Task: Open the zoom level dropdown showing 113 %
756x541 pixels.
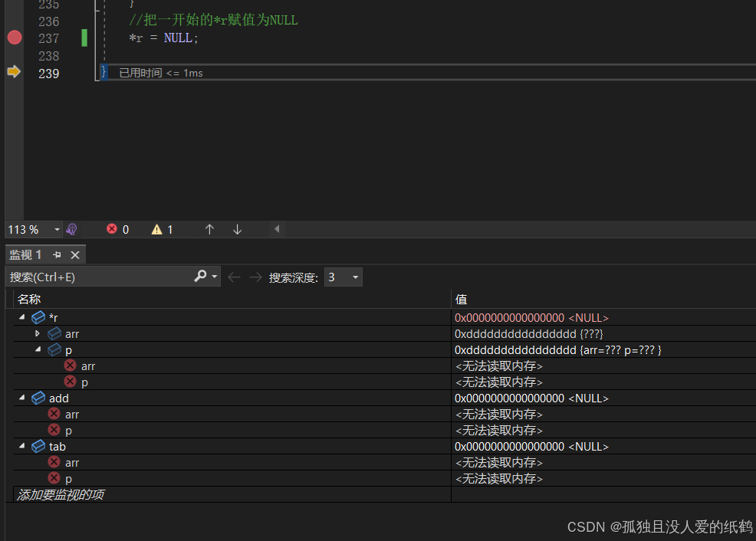Action: coord(57,229)
